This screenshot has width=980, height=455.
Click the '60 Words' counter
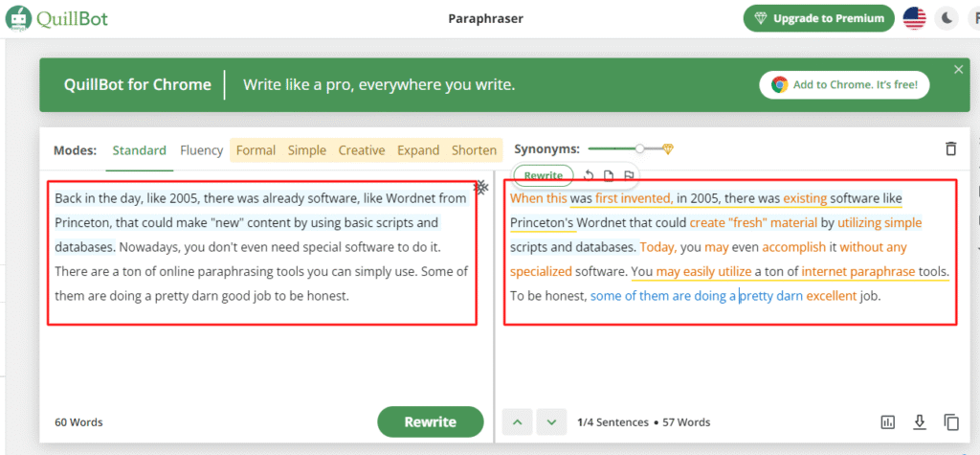pyautogui.click(x=78, y=422)
